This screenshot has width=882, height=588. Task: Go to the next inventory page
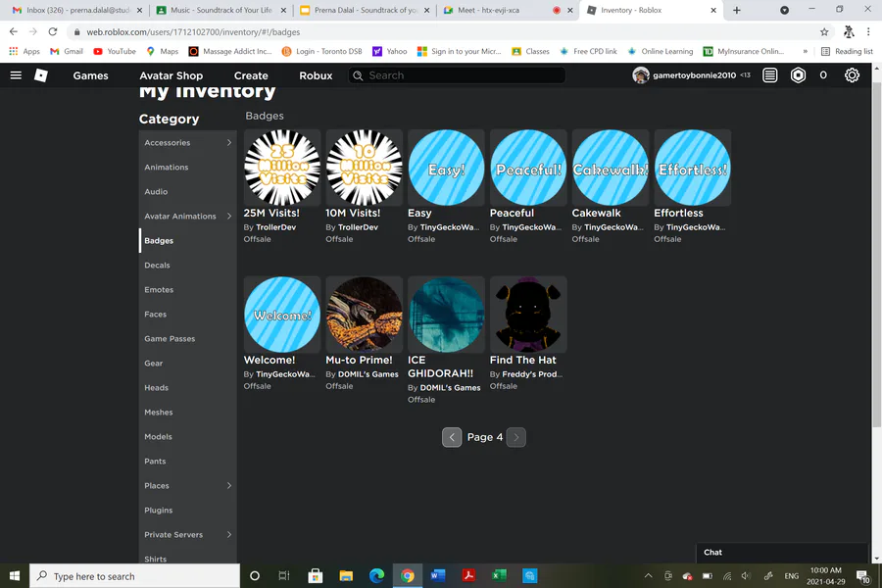pyautogui.click(x=515, y=437)
